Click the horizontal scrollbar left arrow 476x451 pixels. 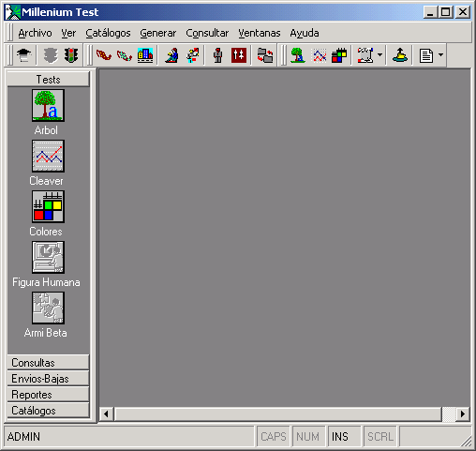pyautogui.click(x=106, y=414)
